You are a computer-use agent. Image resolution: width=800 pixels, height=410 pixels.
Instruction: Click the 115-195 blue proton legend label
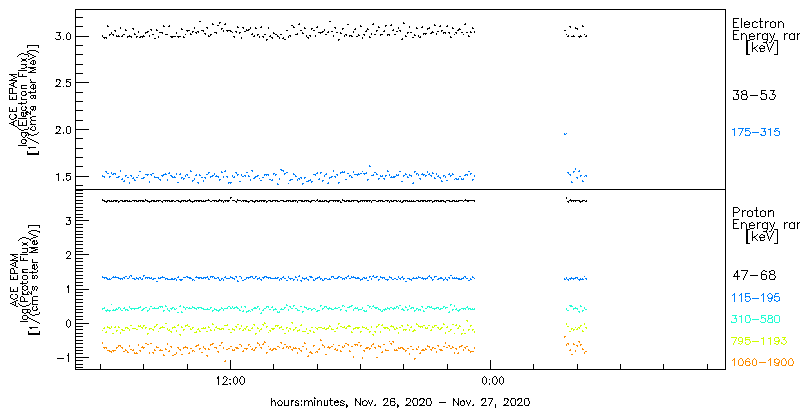(x=756, y=297)
